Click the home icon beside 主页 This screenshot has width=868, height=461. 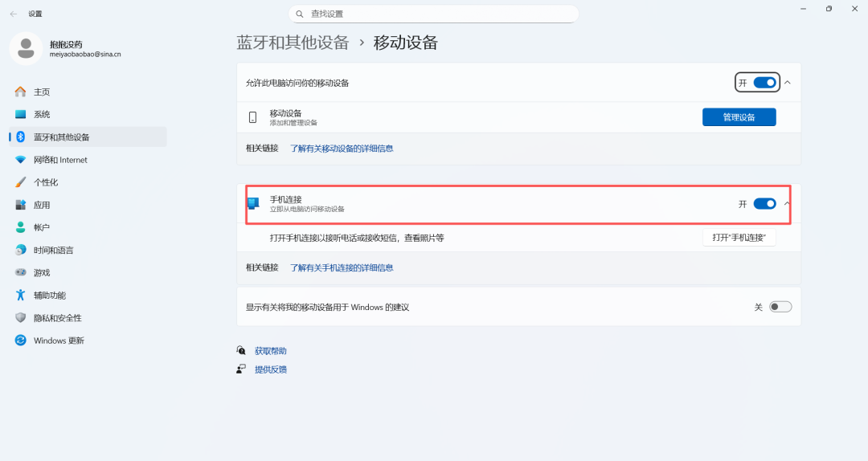point(20,92)
